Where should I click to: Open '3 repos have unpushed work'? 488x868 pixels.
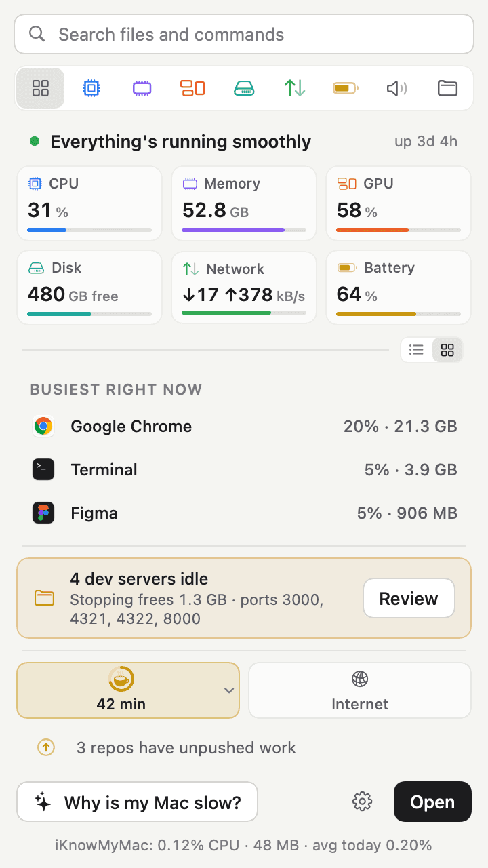click(186, 748)
